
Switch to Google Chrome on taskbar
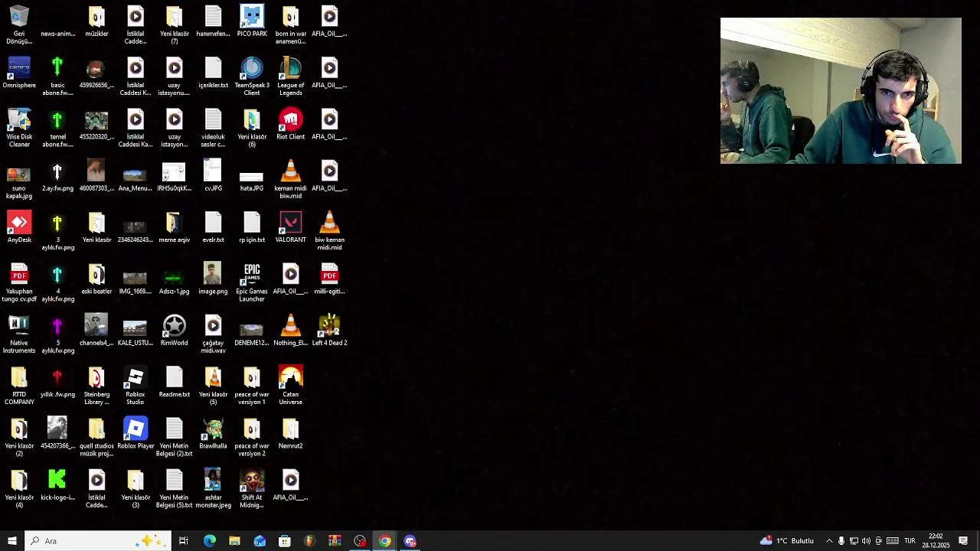385,541
